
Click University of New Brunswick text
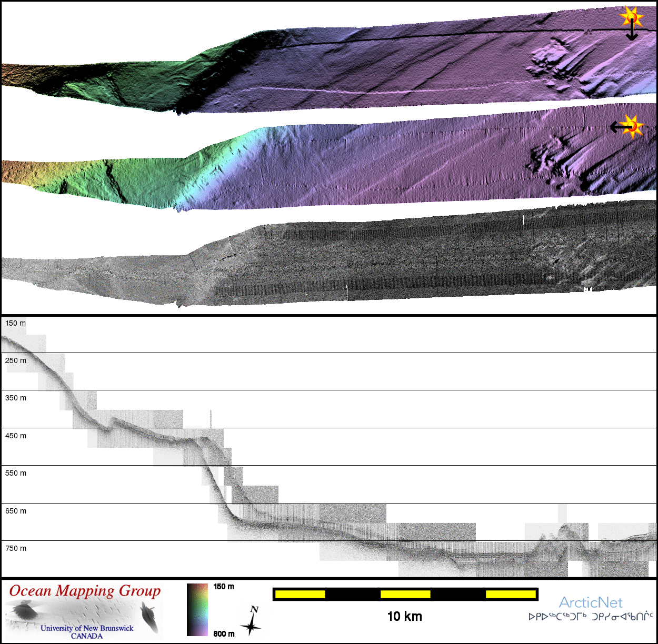tap(87, 628)
